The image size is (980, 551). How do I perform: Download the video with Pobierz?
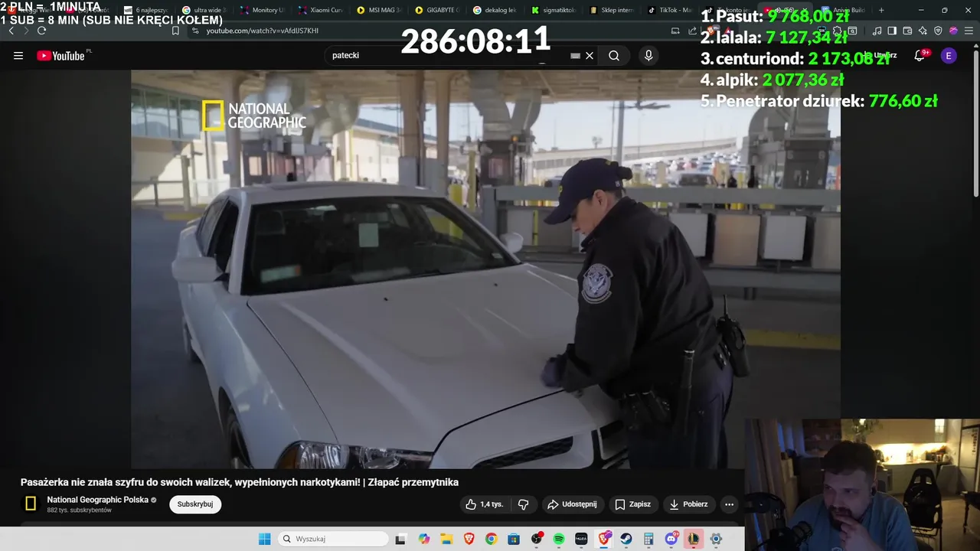click(x=688, y=504)
